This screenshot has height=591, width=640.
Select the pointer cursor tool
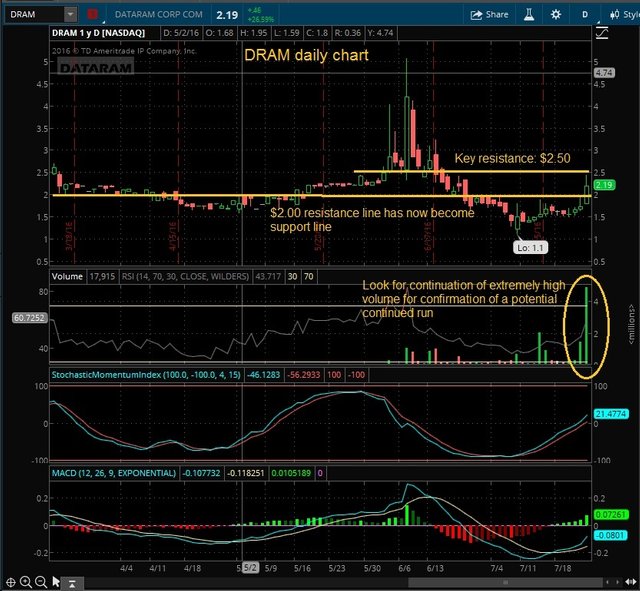point(56,582)
